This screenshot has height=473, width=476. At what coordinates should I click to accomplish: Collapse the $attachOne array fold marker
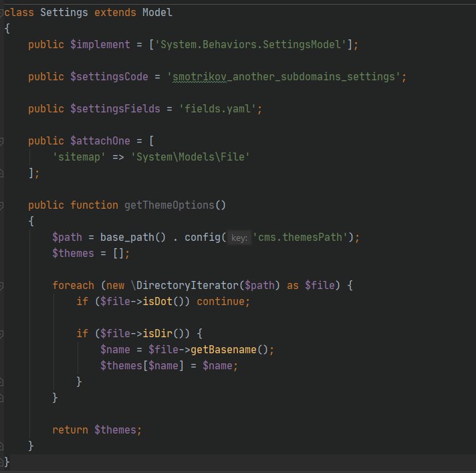click(1, 141)
